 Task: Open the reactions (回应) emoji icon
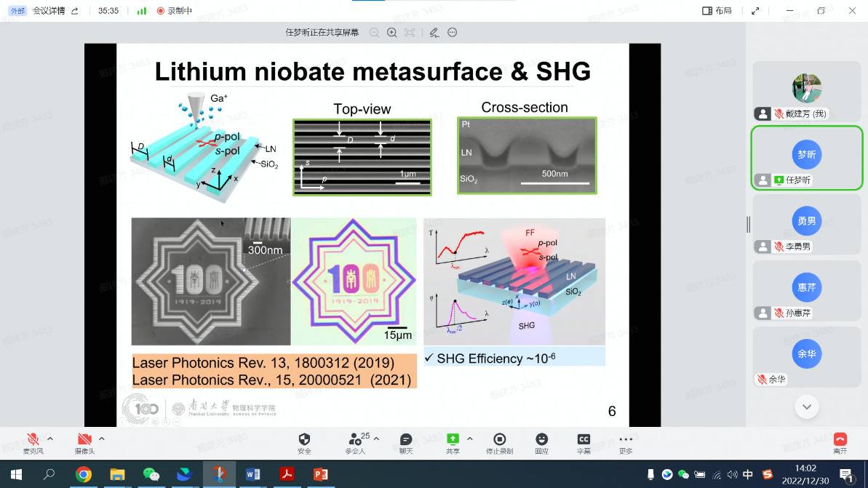[541, 440]
